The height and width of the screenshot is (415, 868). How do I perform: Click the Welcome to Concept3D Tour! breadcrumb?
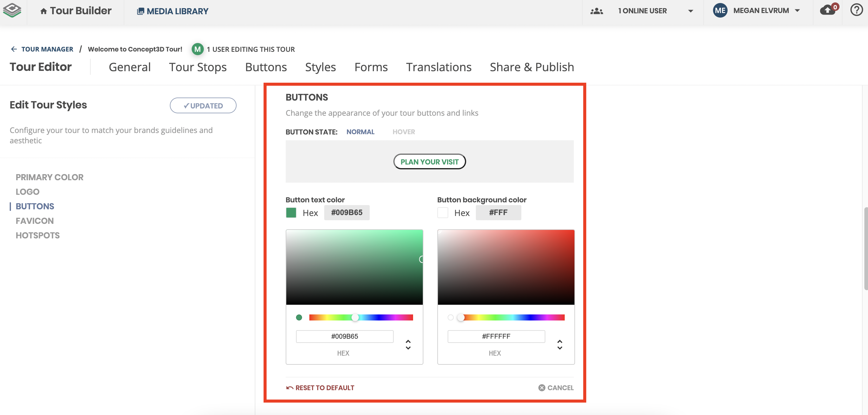(135, 49)
